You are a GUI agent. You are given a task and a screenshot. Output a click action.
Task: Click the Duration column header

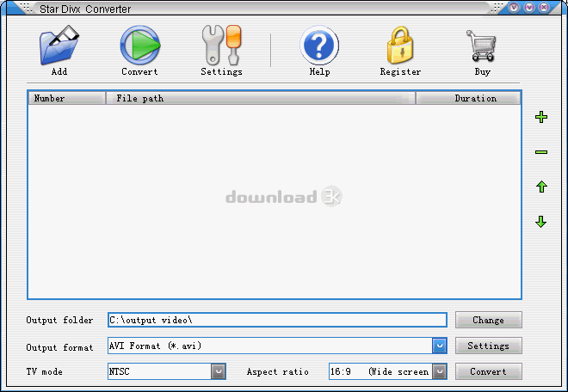[x=468, y=98]
